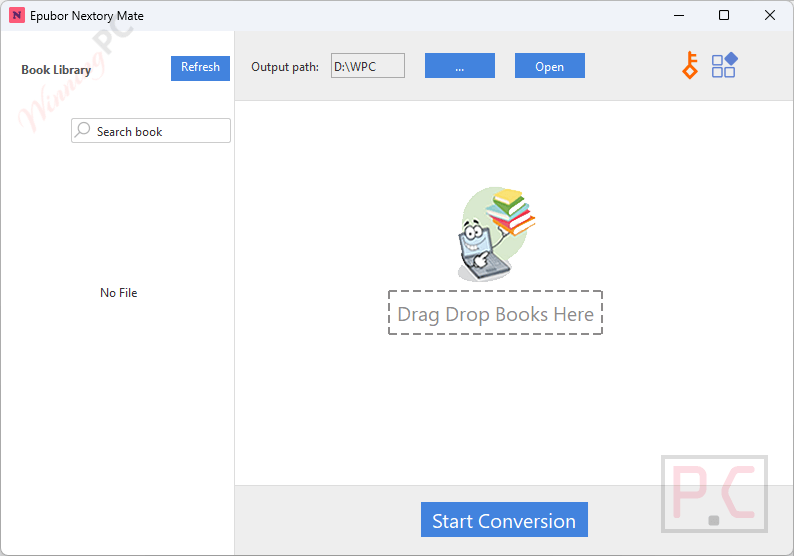Viewport: 794px width, 556px height.
Task: Open the output folder
Action: point(549,66)
